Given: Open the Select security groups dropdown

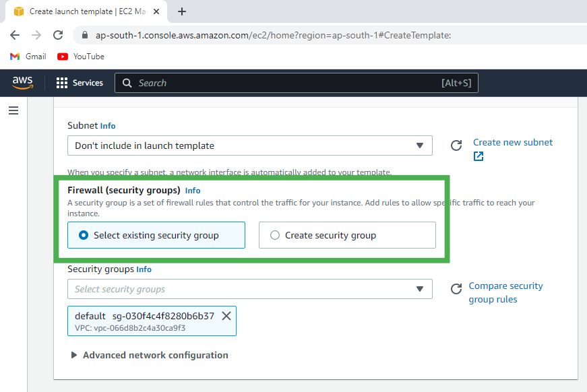Looking at the screenshot, I should [249, 289].
